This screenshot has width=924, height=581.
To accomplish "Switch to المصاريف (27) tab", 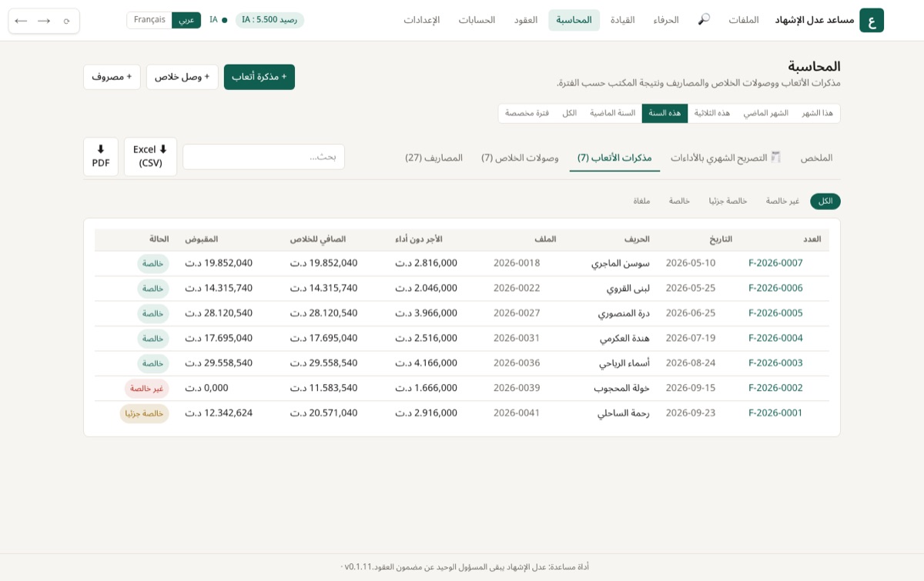I will coord(434,158).
